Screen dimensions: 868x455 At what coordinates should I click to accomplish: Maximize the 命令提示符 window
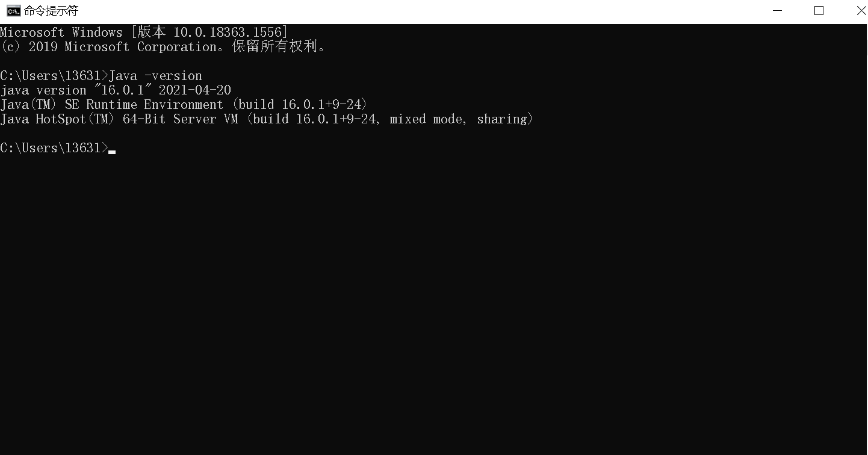tap(819, 11)
